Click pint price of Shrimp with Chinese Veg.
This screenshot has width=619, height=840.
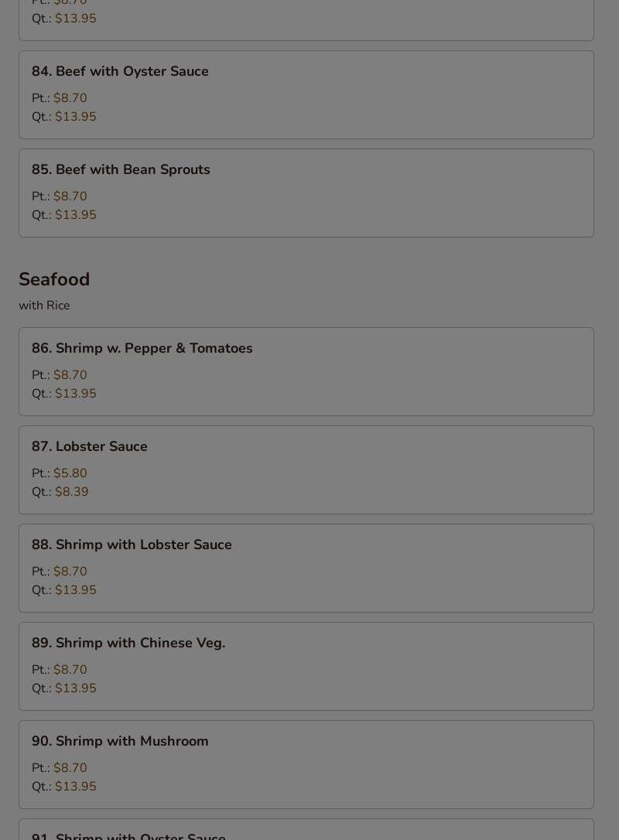point(70,670)
